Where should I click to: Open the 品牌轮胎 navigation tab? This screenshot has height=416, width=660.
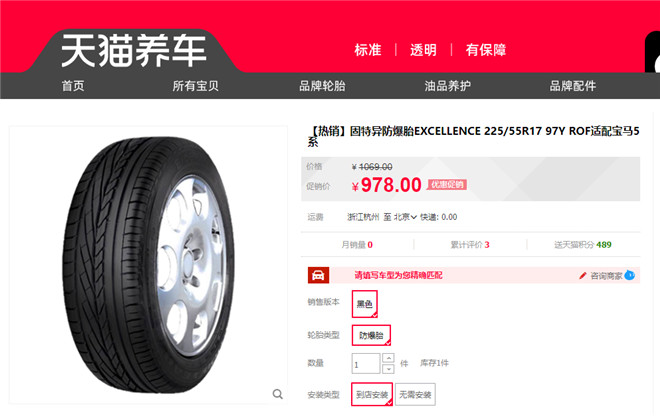click(x=322, y=86)
